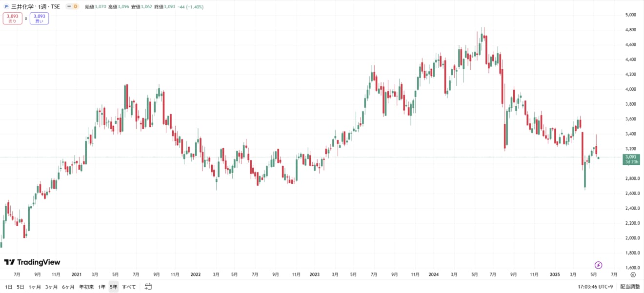This screenshot has height=293, width=644.
Task: Select the 1年 time range
Action: pos(102,287)
